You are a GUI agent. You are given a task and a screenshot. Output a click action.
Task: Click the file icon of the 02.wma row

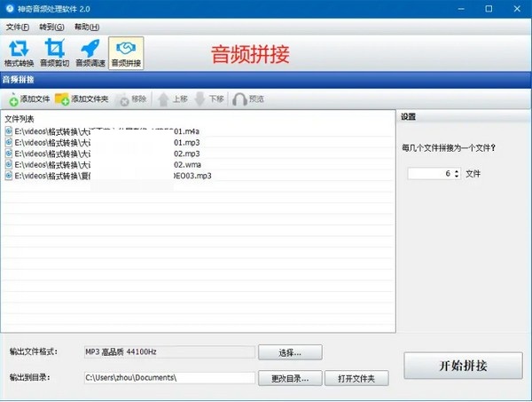pyautogui.click(x=9, y=164)
